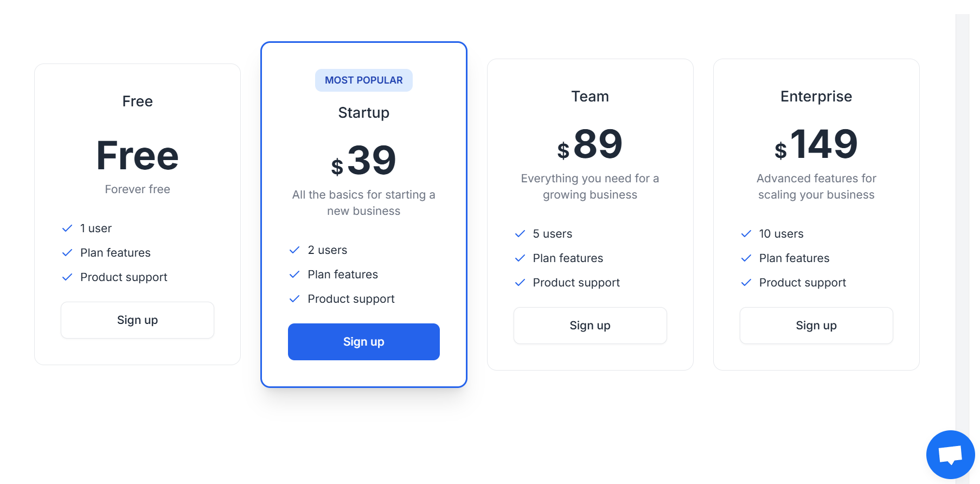Sign up for the Startup plan

tap(363, 342)
